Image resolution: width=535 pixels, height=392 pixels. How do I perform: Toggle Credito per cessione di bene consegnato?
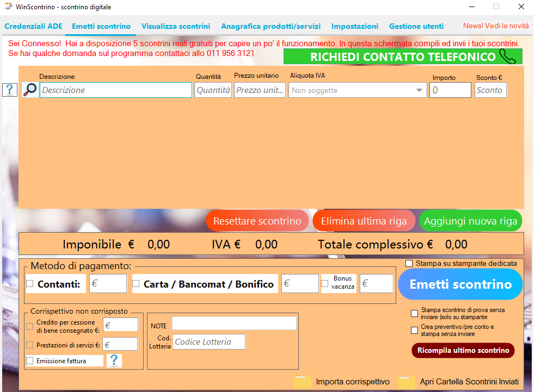point(30,326)
